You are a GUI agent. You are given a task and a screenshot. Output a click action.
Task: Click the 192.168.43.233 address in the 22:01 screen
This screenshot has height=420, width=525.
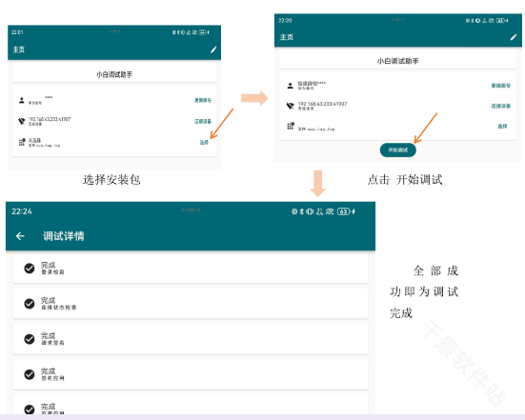(50, 119)
